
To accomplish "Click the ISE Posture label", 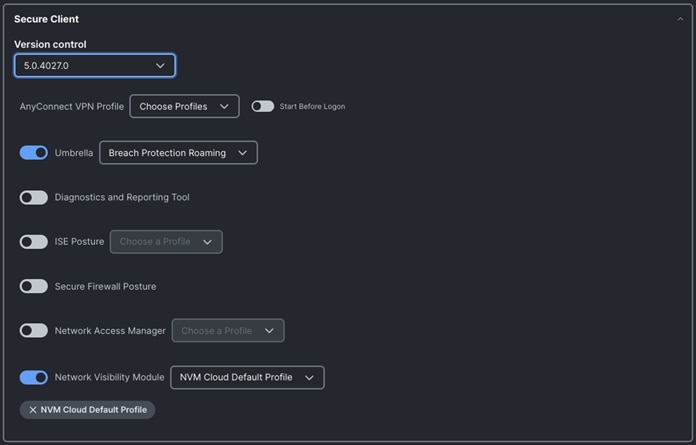I will point(79,242).
